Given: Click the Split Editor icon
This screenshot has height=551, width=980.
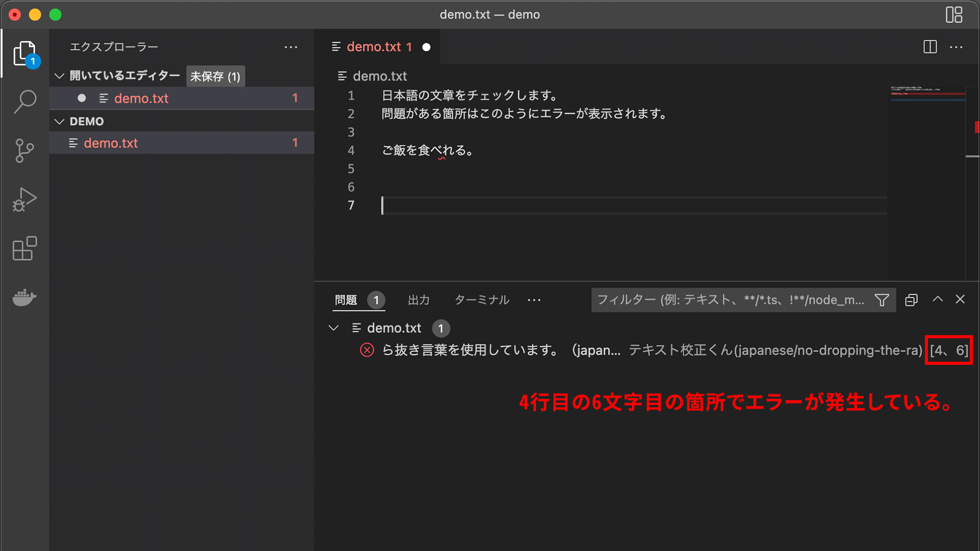Looking at the screenshot, I should tap(930, 46).
